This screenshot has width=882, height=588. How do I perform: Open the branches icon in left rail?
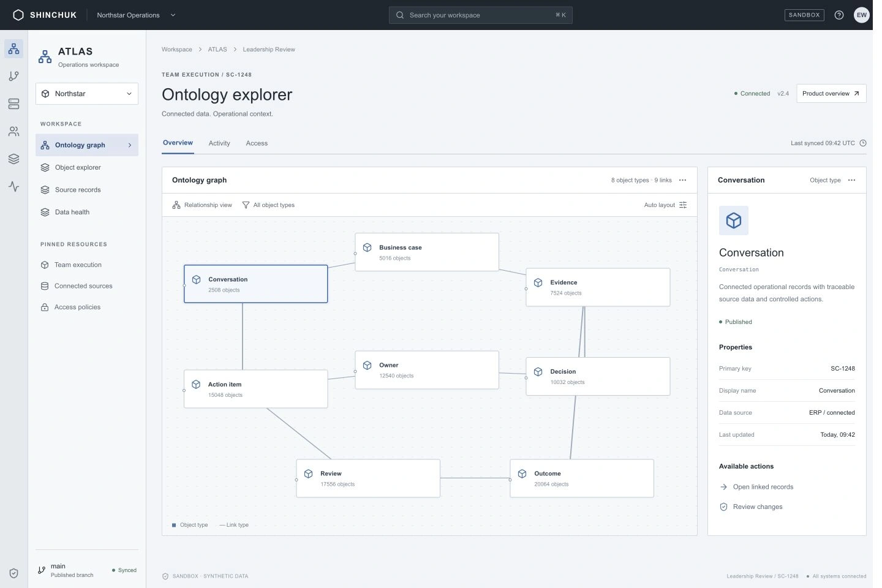[13, 76]
